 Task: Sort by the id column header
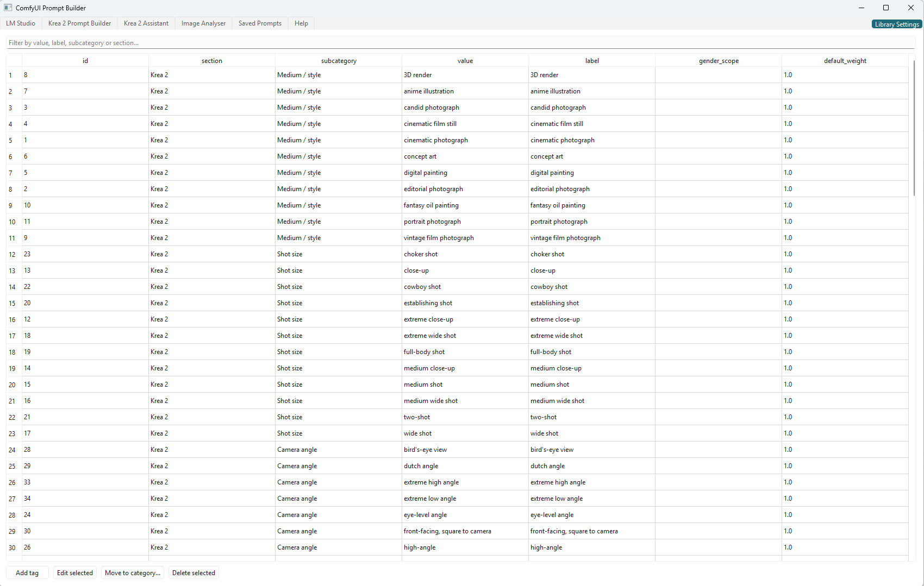tap(85, 61)
